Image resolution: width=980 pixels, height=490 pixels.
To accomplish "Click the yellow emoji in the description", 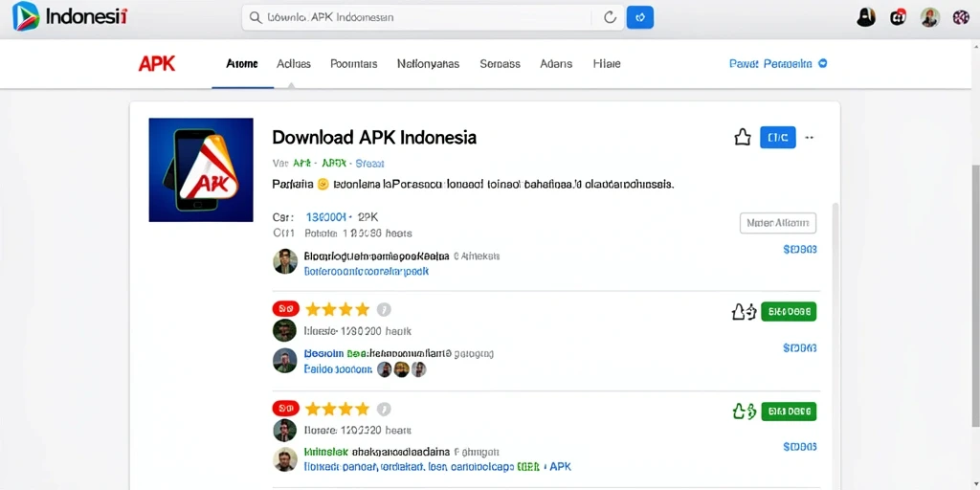I will 323,185.
